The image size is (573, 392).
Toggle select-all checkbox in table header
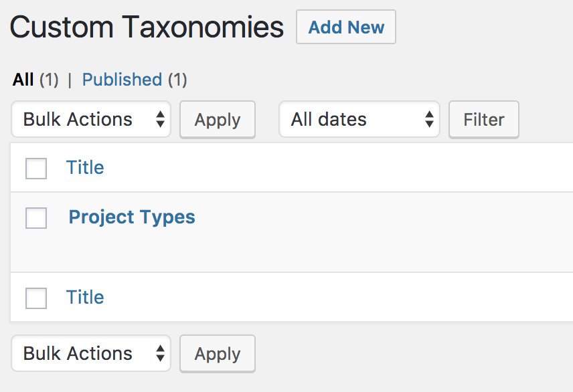[36, 169]
